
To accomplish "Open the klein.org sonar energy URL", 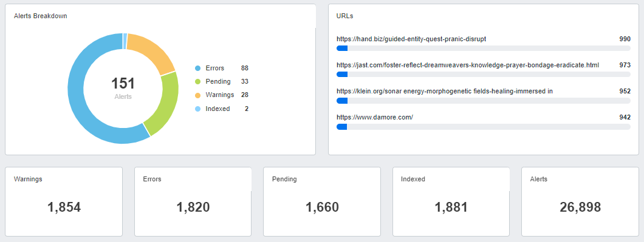I will [444, 91].
